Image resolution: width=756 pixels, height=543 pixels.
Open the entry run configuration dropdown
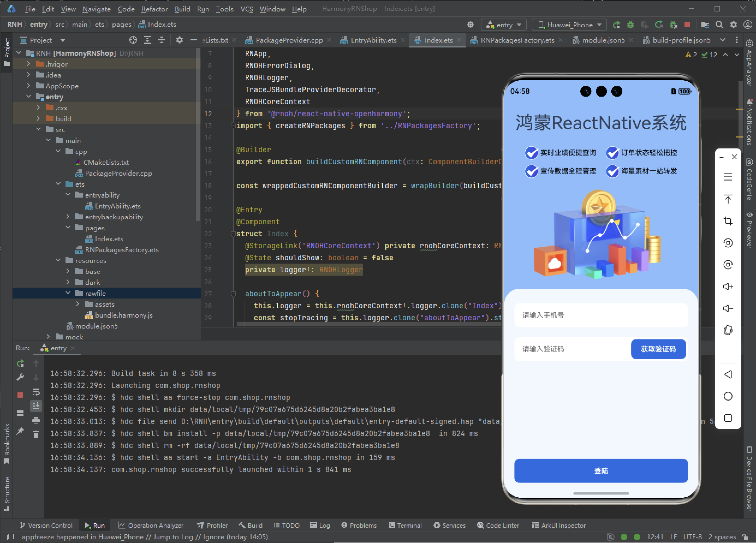(504, 25)
